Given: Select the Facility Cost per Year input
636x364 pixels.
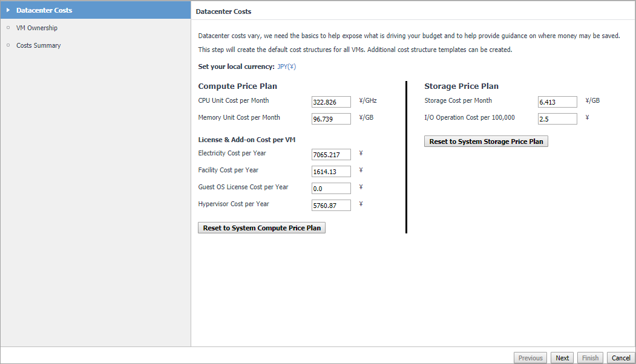Looking at the screenshot, I should tap(331, 172).
